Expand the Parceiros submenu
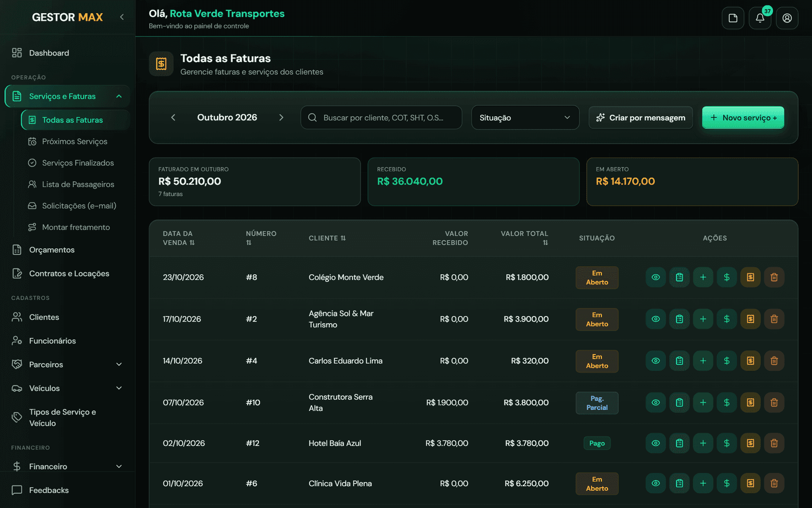Viewport: 812px width, 508px height. click(67, 364)
